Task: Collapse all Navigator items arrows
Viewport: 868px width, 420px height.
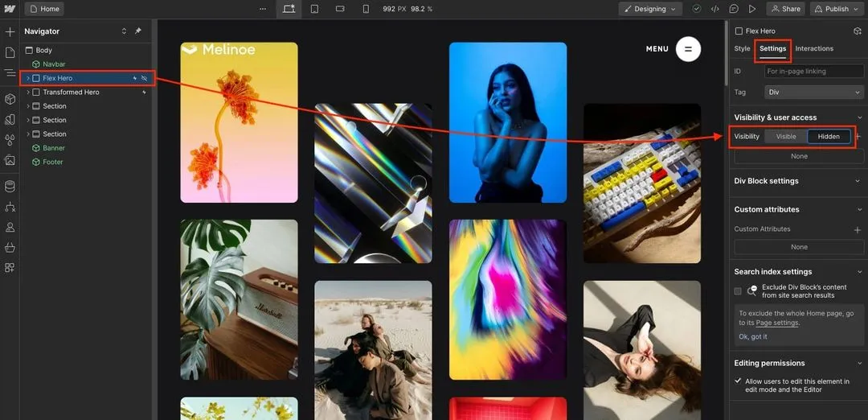Action: click(124, 31)
